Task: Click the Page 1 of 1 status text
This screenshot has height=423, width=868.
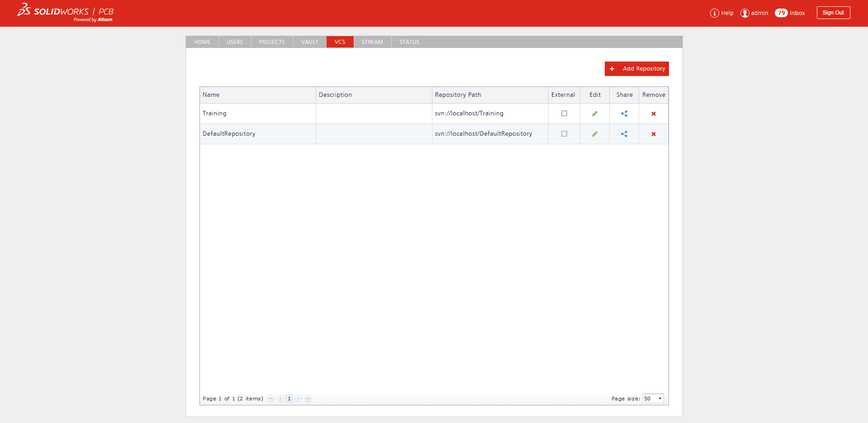Action: (x=233, y=399)
